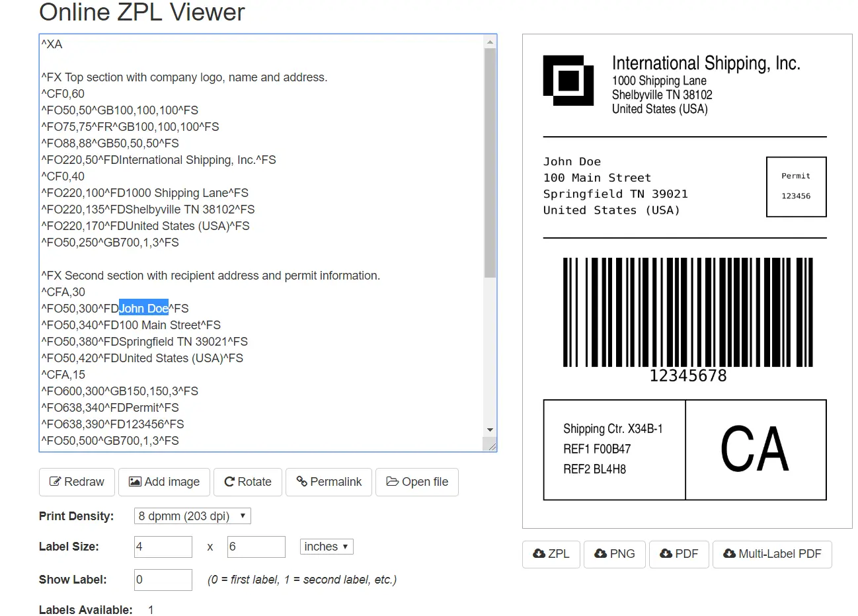The image size is (858, 616).
Task: Open the Permalink button
Action: point(329,482)
